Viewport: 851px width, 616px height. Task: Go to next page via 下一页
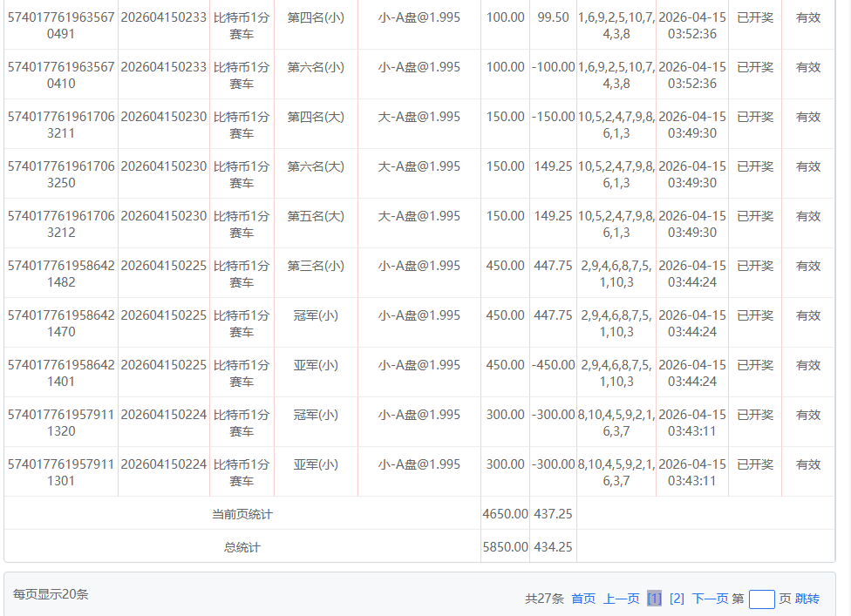pos(710,599)
